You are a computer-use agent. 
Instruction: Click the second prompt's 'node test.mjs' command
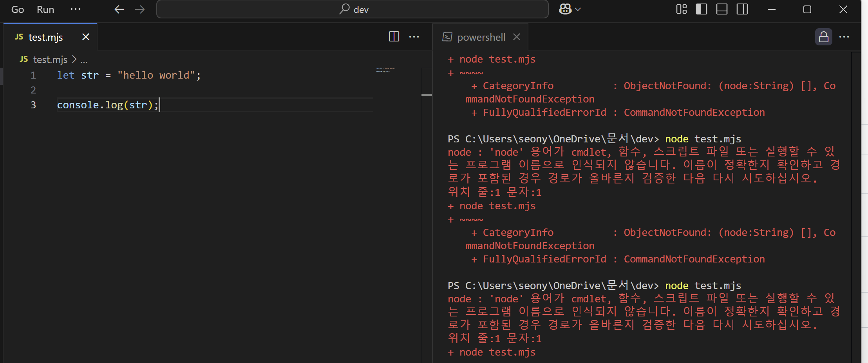(703, 286)
